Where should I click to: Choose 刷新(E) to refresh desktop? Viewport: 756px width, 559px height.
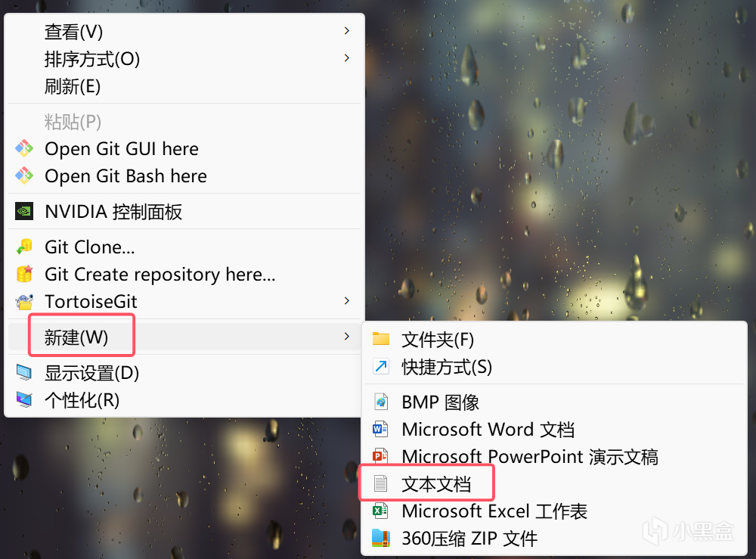point(184,86)
